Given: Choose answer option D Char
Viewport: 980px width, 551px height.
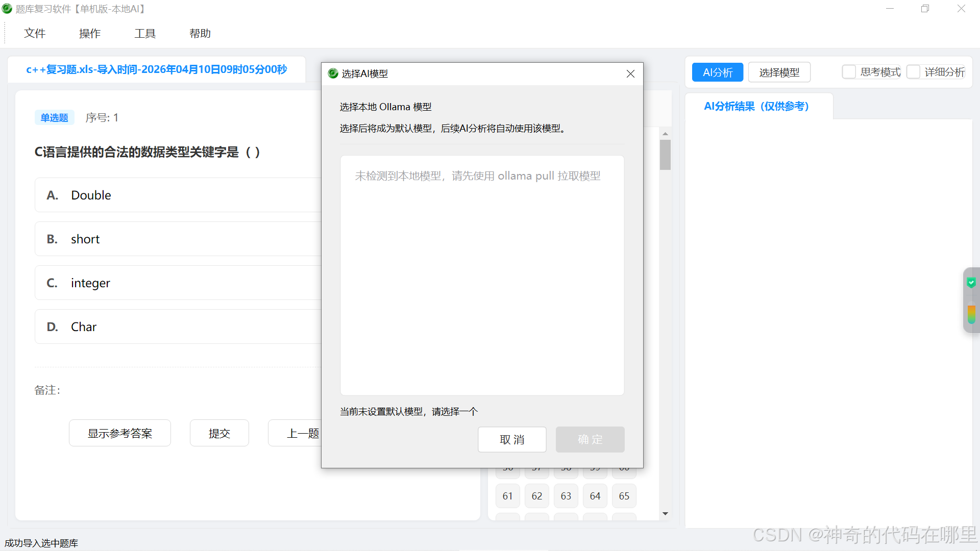Looking at the screenshot, I should (178, 327).
